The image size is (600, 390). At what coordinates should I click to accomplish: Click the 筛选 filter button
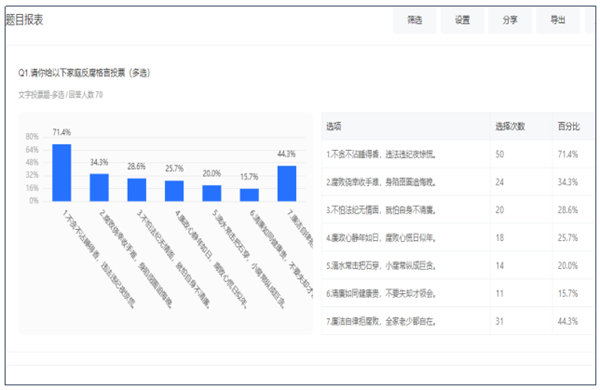(414, 20)
